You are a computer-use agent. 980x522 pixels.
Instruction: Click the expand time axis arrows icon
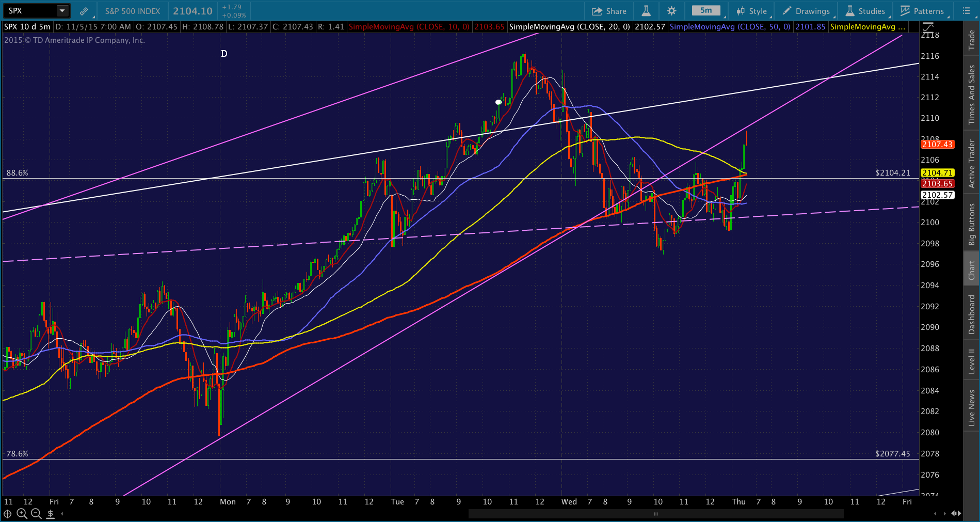point(956,513)
